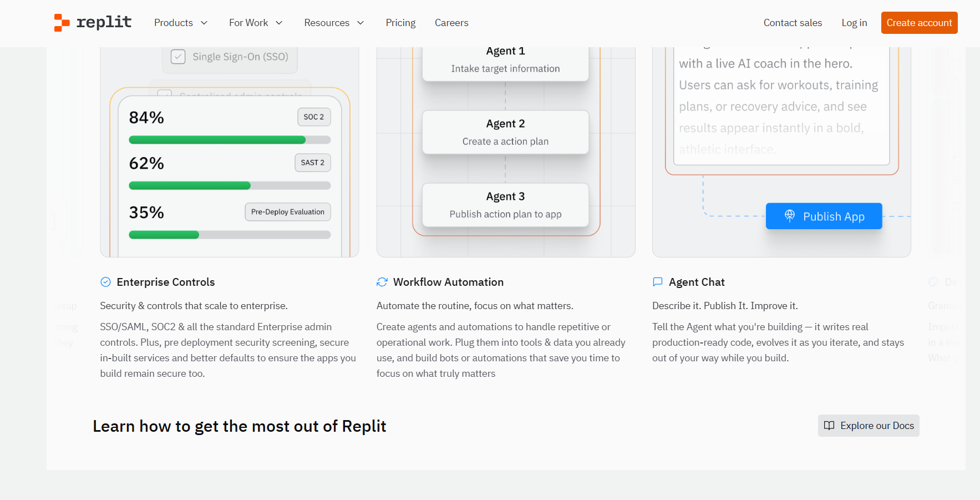Click the Replit logo icon
980x500 pixels.
point(62,23)
